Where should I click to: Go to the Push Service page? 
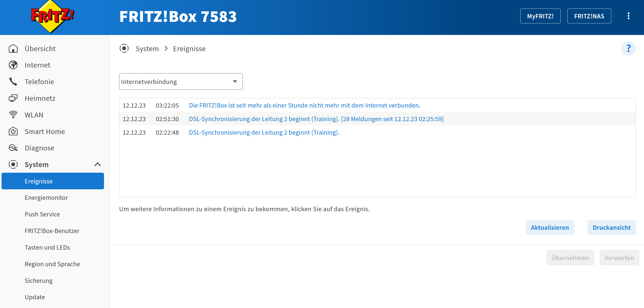(x=42, y=214)
